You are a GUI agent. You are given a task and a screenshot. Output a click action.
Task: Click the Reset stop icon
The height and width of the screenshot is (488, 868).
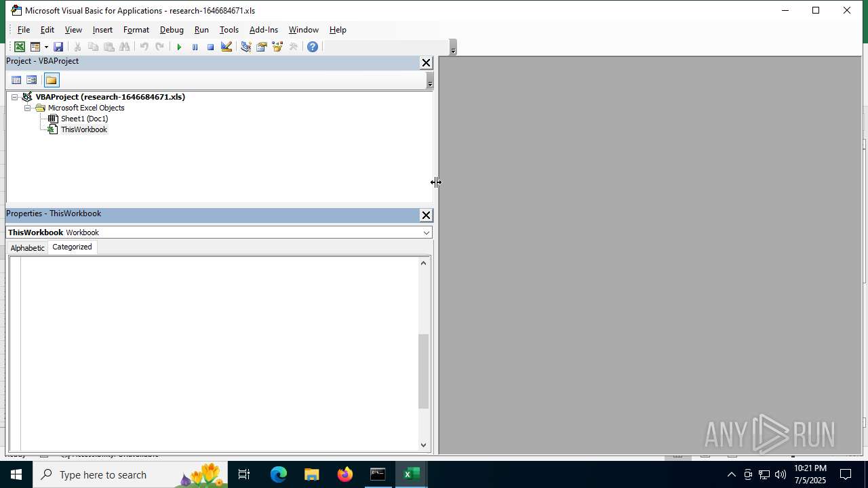tap(210, 47)
